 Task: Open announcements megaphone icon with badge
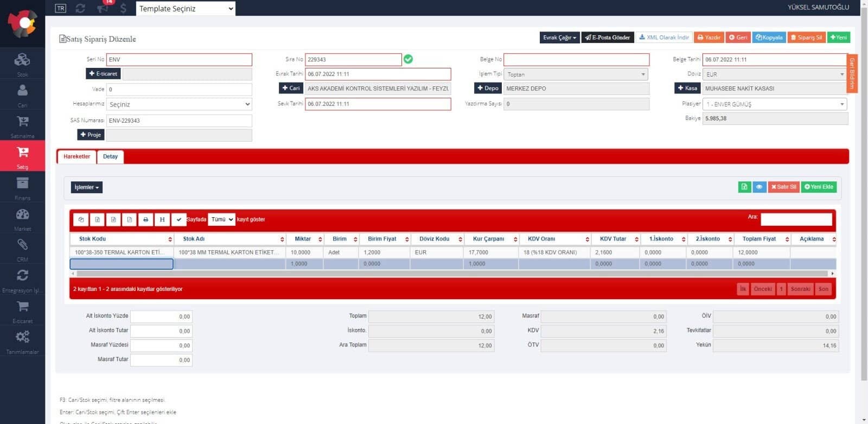pyautogui.click(x=103, y=8)
